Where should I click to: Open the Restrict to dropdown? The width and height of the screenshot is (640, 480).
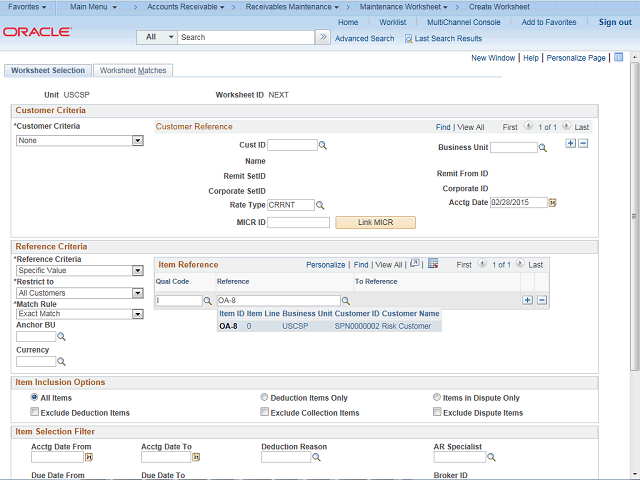coord(138,293)
